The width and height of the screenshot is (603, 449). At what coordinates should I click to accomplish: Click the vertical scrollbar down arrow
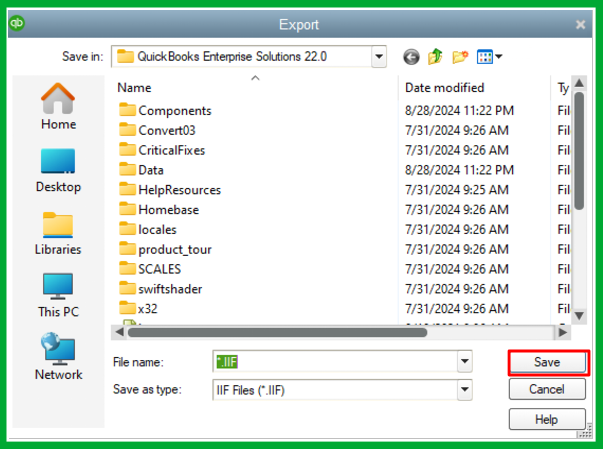point(579,316)
